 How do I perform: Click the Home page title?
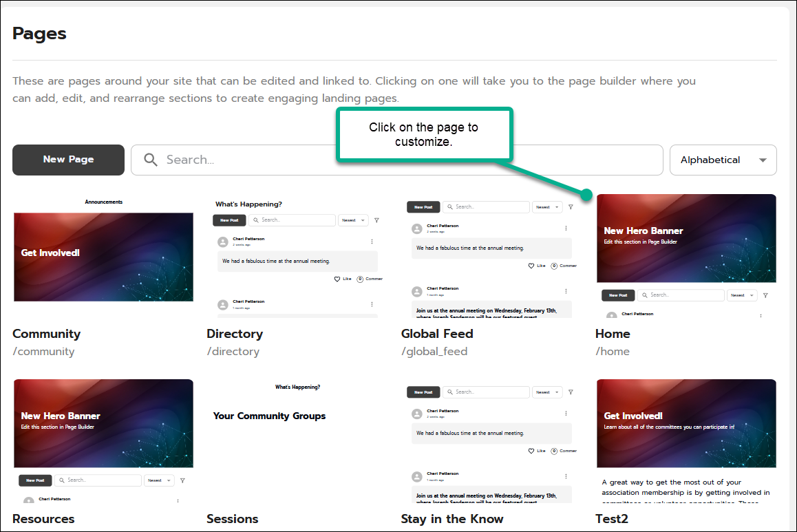(x=613, y=334)
